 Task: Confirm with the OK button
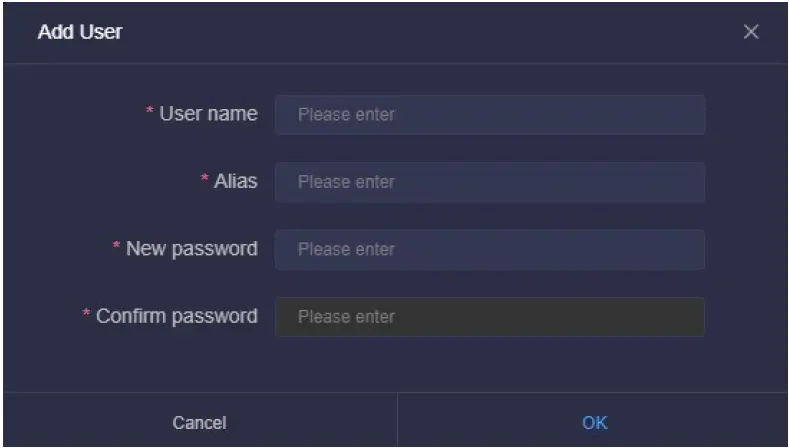tap(594, 422)
